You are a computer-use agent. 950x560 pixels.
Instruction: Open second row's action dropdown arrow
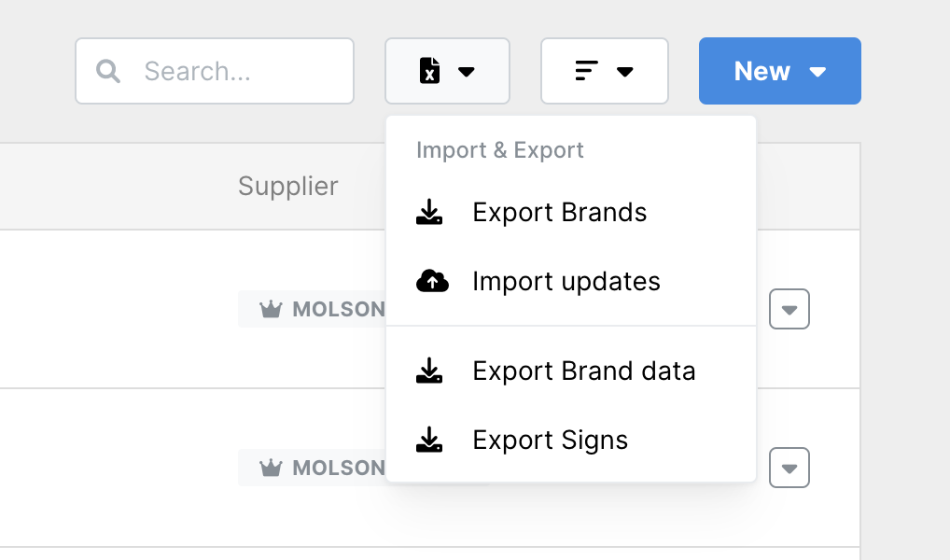[x=789, y=468]
